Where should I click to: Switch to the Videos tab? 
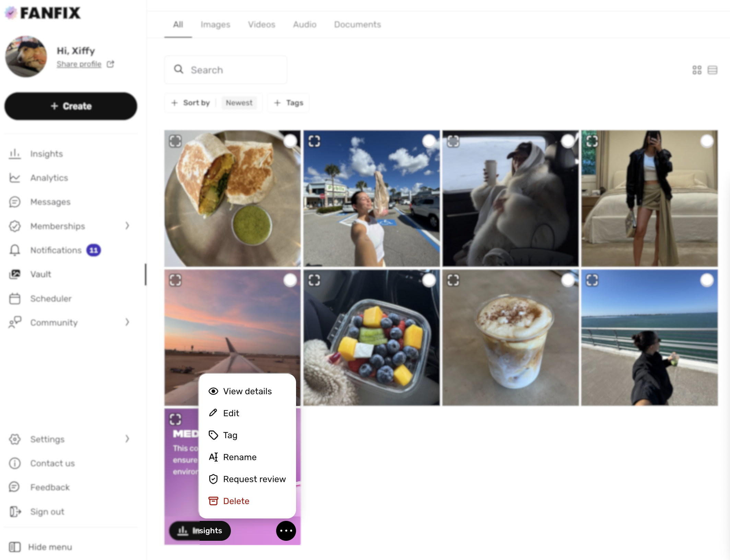[261, 24]
